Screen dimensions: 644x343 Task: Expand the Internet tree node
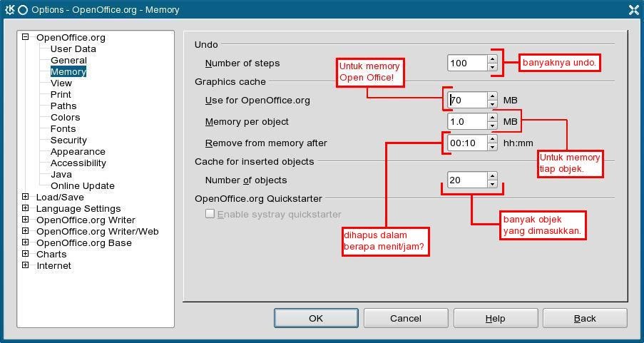pos(26,265)
